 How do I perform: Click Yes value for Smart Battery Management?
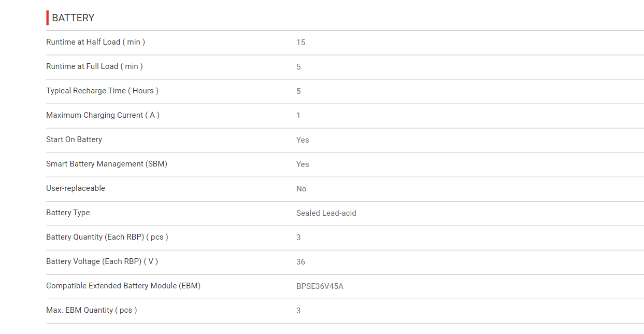coord(303,164)
